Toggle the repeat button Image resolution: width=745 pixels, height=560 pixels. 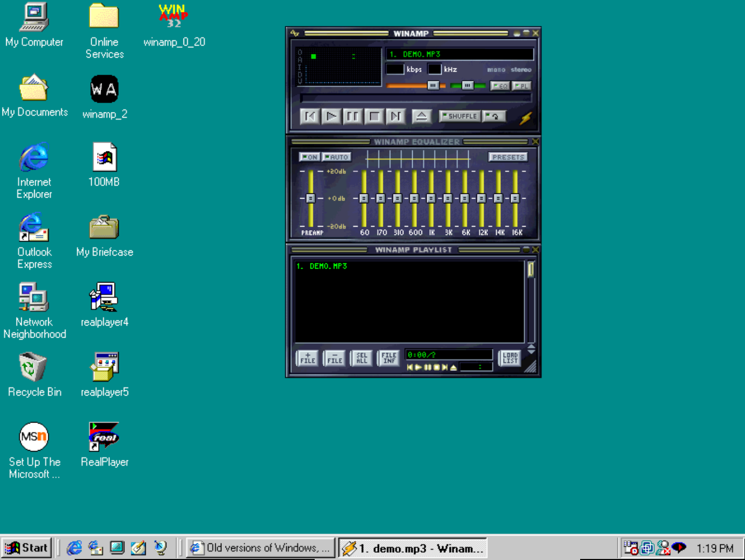[494, 116]
